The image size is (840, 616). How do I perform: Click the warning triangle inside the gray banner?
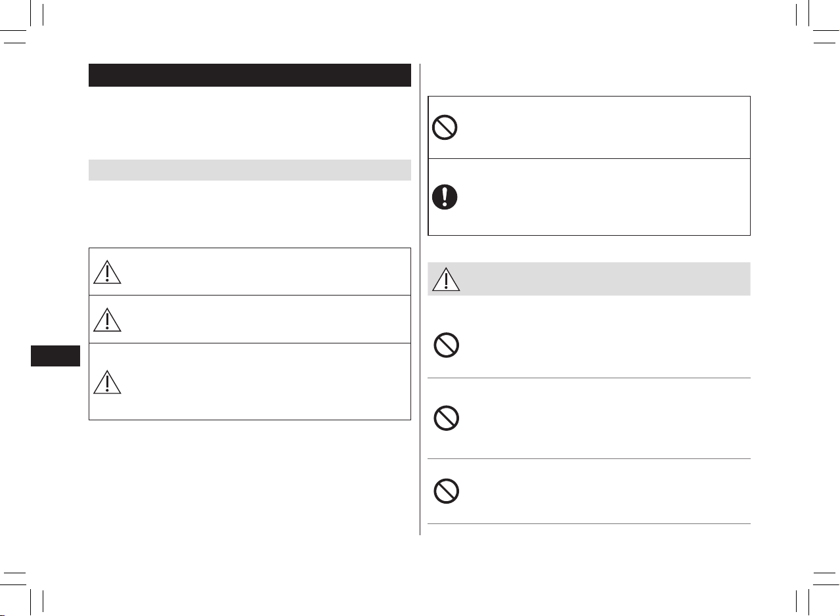click(446, 279)
